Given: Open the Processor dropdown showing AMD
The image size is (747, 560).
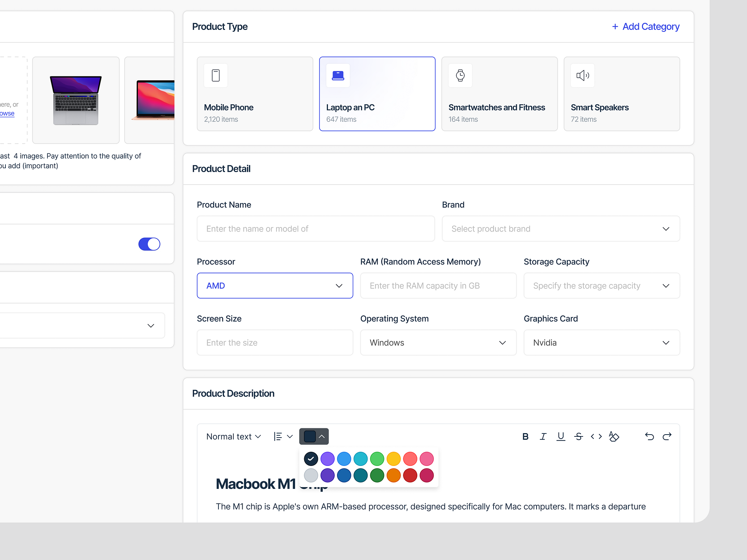Looking at the screenshot, I should tap(275, 285).
